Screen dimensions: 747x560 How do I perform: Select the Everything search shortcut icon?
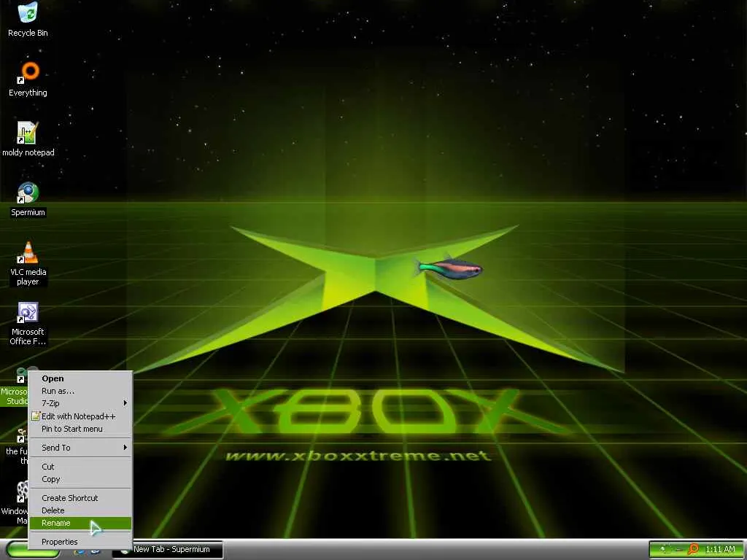28,72
